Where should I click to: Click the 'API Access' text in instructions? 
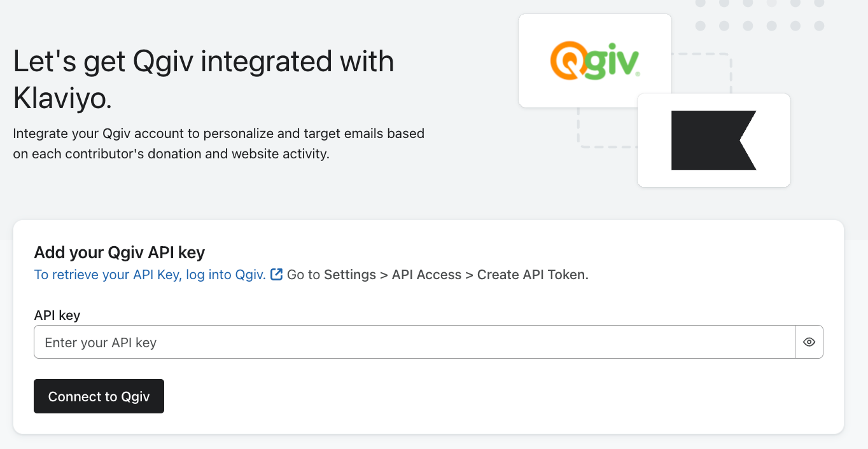click(x=426, y=275)
